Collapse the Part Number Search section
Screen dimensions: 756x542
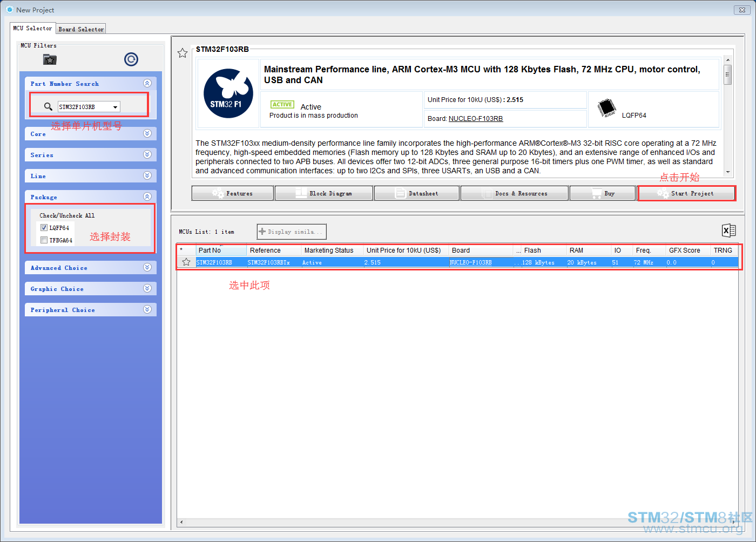coord(147,84)
